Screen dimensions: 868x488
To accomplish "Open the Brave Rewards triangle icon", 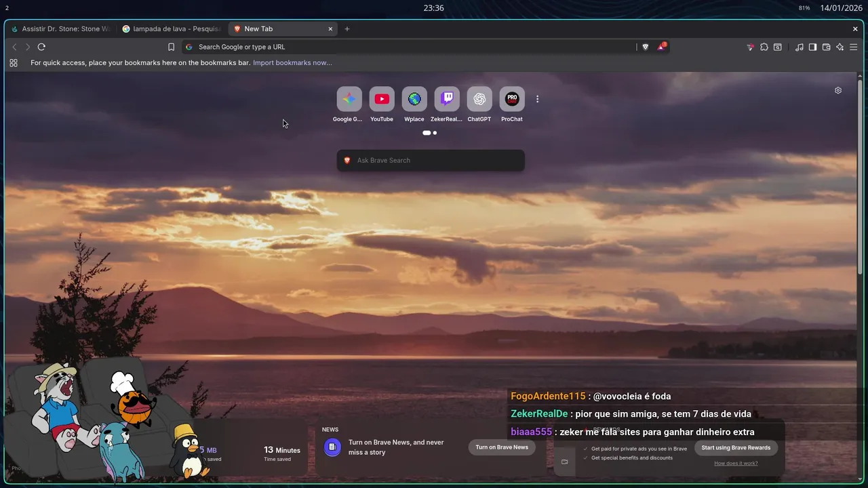I will point(661,47).
